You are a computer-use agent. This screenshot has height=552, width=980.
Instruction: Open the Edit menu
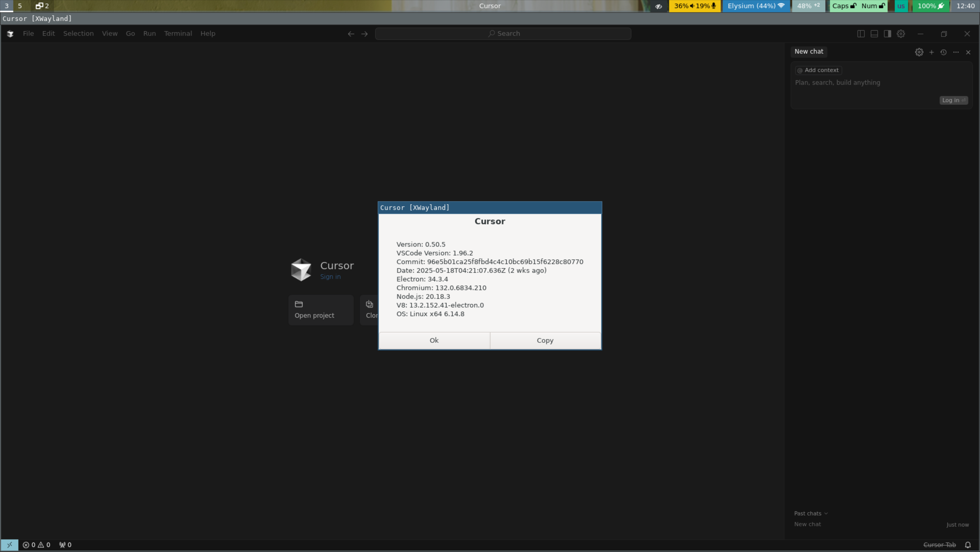pyautogui.click(x=48, y=33)
